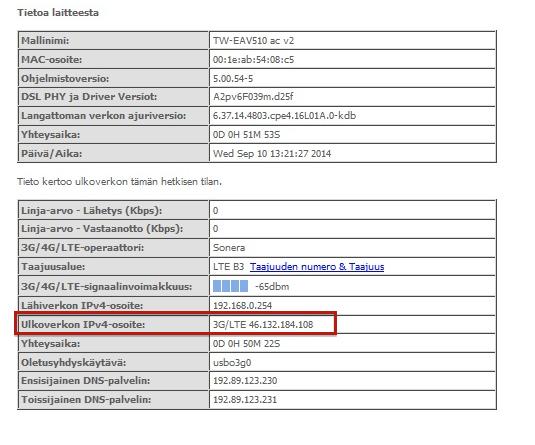Click the Tietoa laitteesta heading
The width and height of the screenshot is (535, 445).
click(58, 13)
